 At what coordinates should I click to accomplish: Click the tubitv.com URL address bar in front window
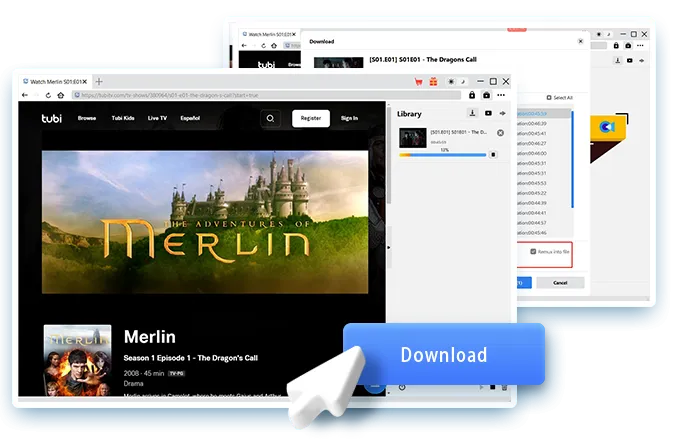266,95
